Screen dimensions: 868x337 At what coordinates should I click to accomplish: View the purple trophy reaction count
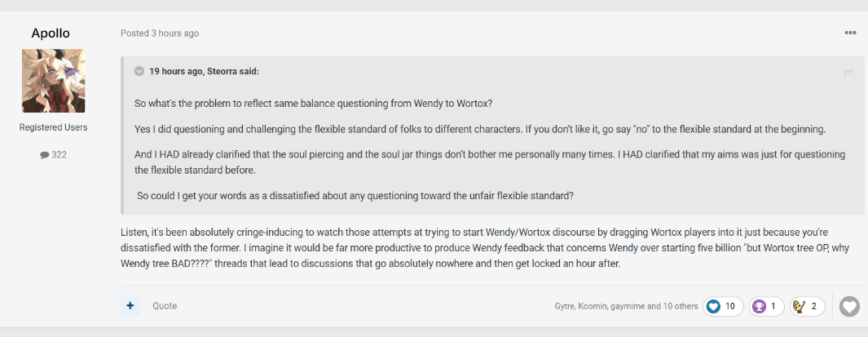765,307
